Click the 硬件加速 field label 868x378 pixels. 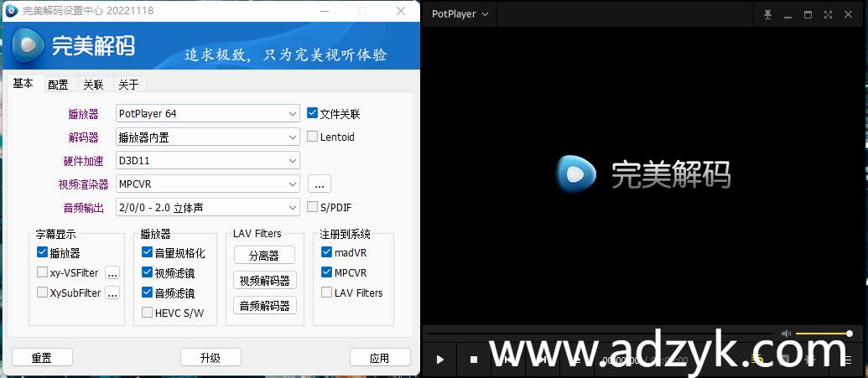coord(84,161)
